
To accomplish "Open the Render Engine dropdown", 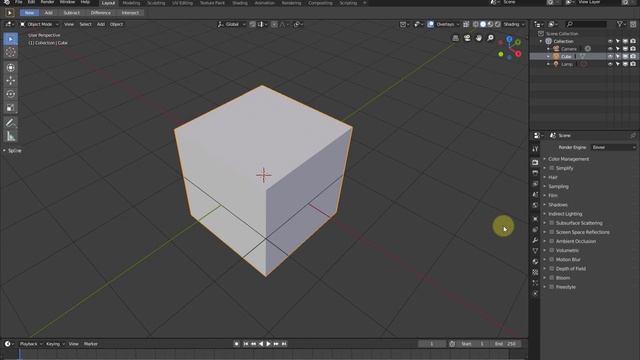I will [x=613, y=147].
